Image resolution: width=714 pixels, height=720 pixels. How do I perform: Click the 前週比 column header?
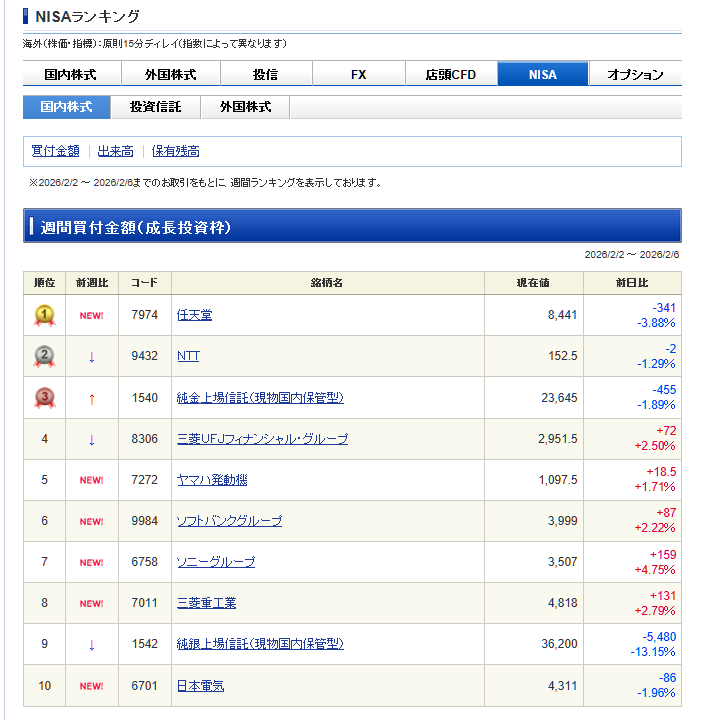pos(92,283)
